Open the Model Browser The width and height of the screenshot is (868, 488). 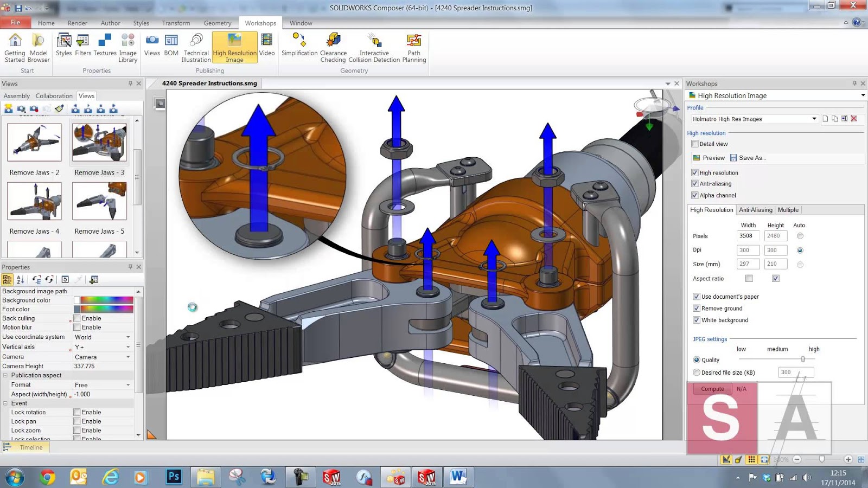(x=38, y=46)
